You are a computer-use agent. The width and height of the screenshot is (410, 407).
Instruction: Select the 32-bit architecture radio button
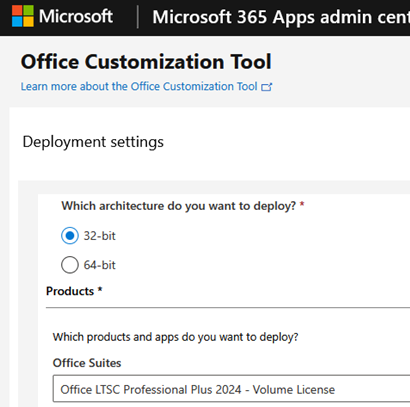tap(70, 236)
